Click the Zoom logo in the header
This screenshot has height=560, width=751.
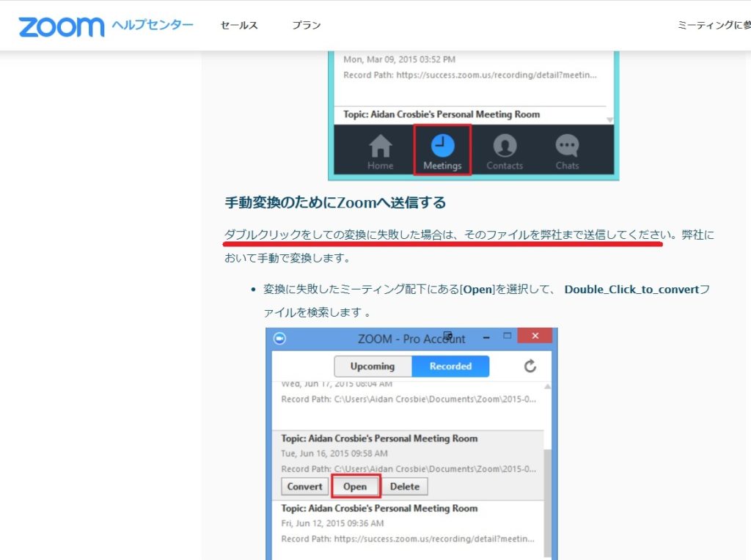coord(59,24)
